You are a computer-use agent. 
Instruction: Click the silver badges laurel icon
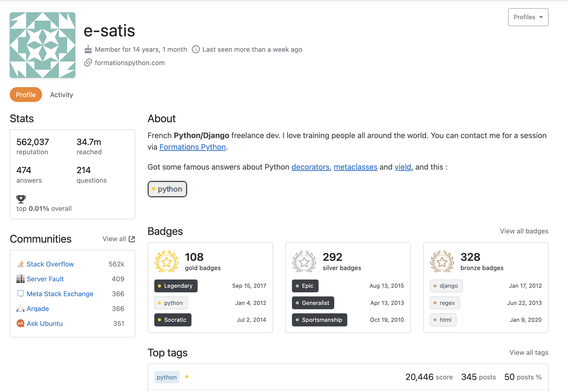point(304,262)
